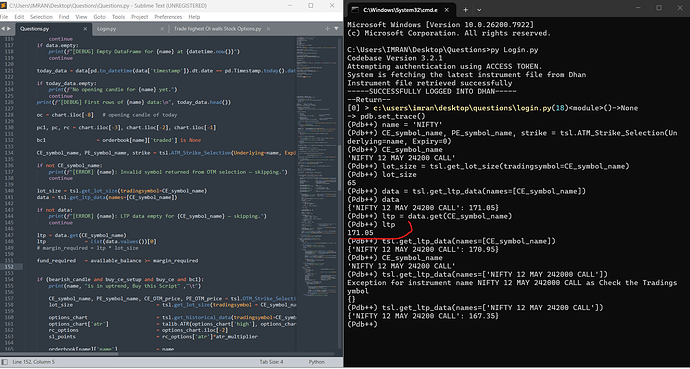690x369 pixels.
Task: Open the Preferences menu
Action: (168, 17)
